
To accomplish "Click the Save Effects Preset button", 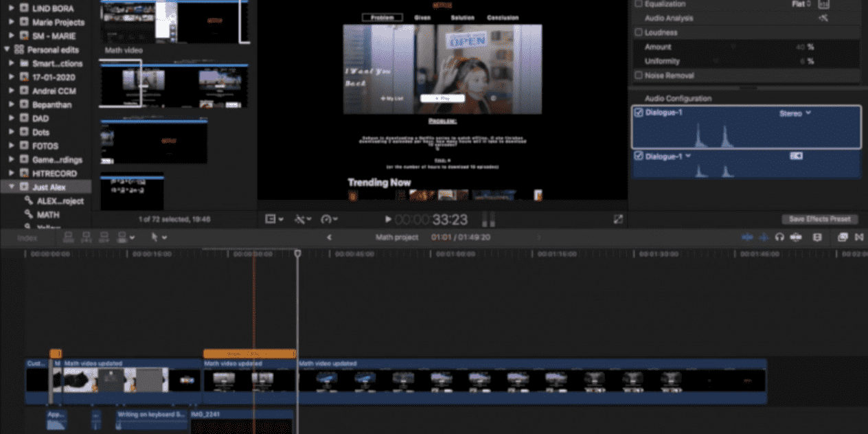I will tap(820, 219).
